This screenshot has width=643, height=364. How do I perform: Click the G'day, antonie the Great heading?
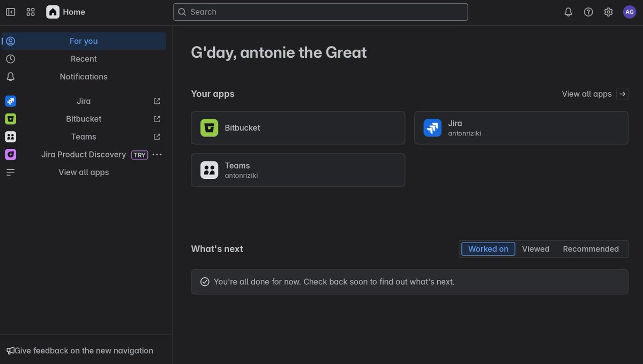coord(279,52)
